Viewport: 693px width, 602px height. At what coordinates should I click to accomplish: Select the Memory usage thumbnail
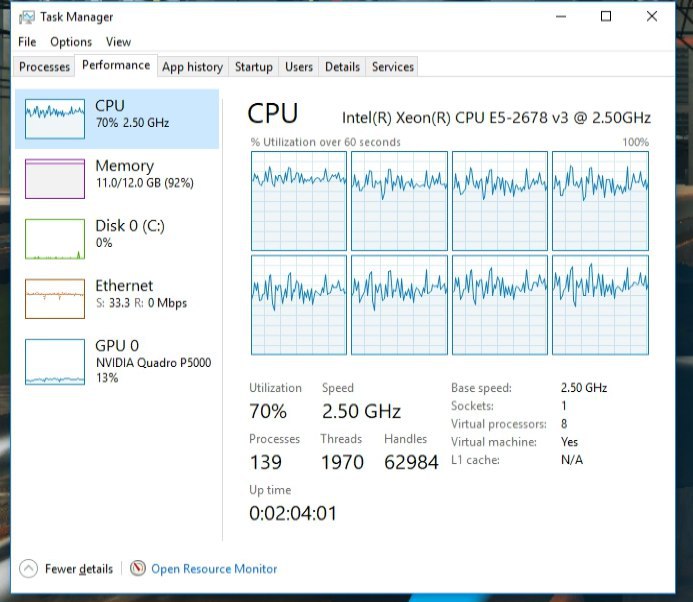click(x=55, y=179)
